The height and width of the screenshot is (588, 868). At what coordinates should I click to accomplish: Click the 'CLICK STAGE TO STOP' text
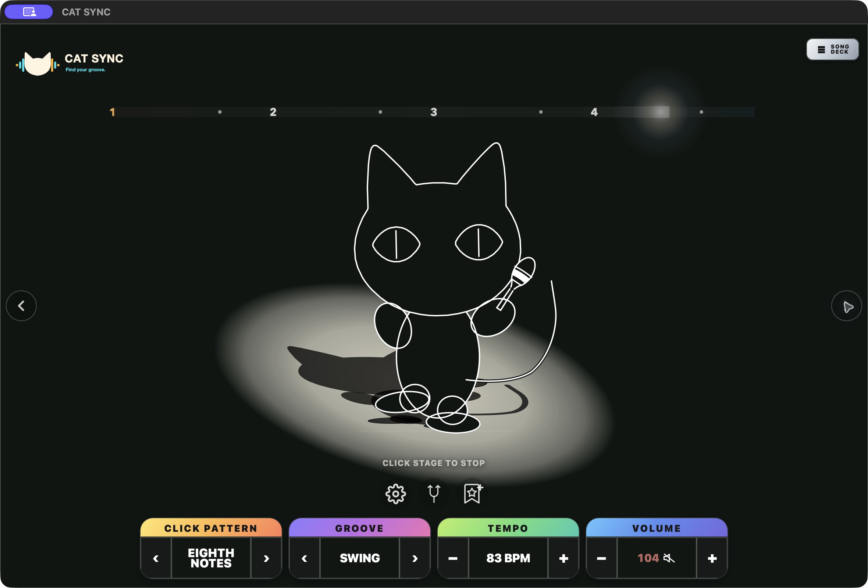434,463
